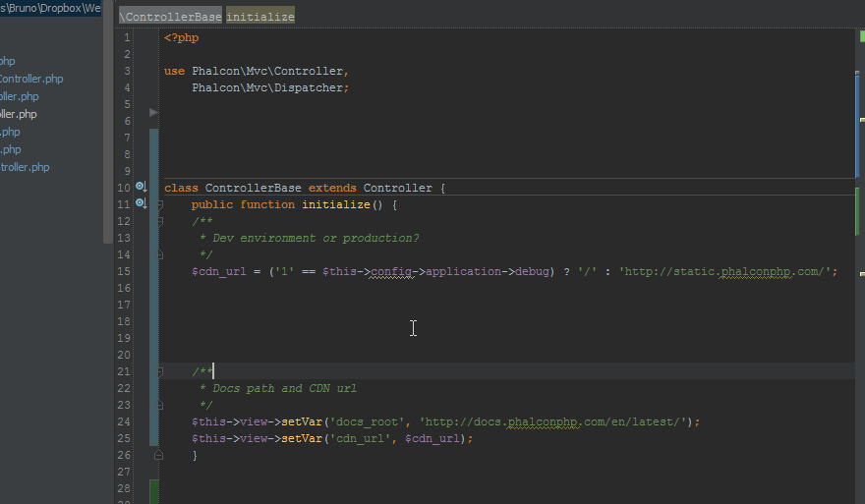Click the overridden-class gutter icon on line 10
The height and width of the screenshot is (504, 865).
pos(142,187)
